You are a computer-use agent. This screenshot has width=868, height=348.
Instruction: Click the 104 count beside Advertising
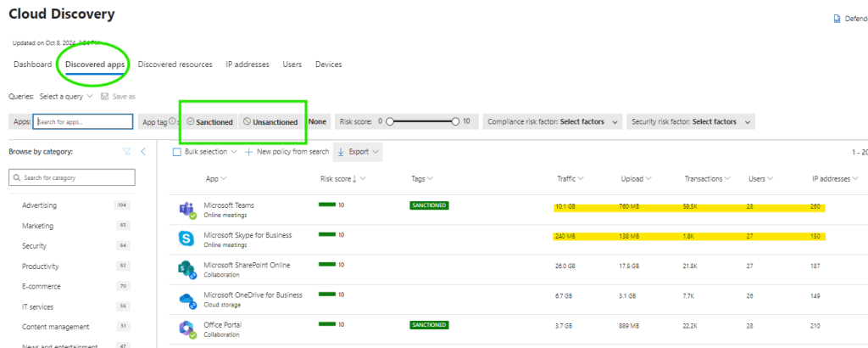tap(122, 205)
